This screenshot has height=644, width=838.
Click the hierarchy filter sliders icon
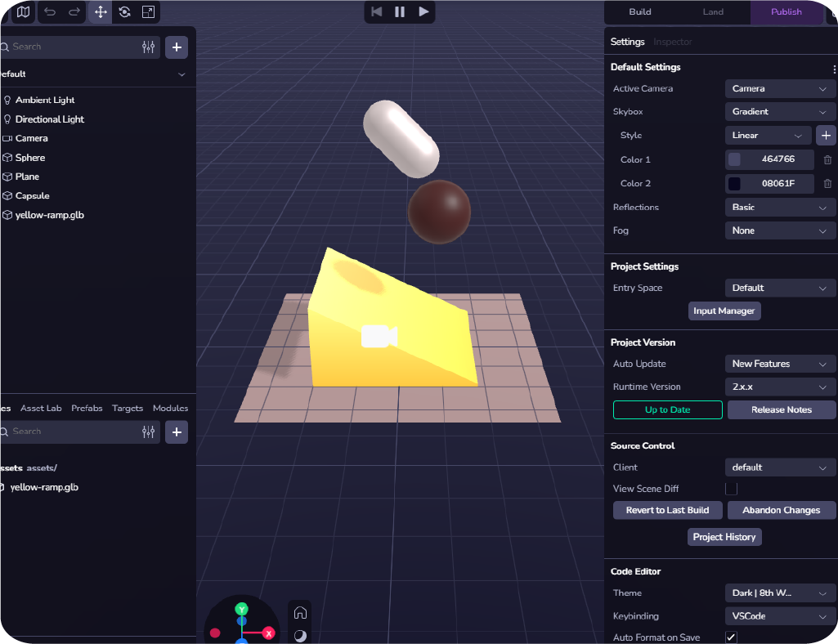coord(148,47)
